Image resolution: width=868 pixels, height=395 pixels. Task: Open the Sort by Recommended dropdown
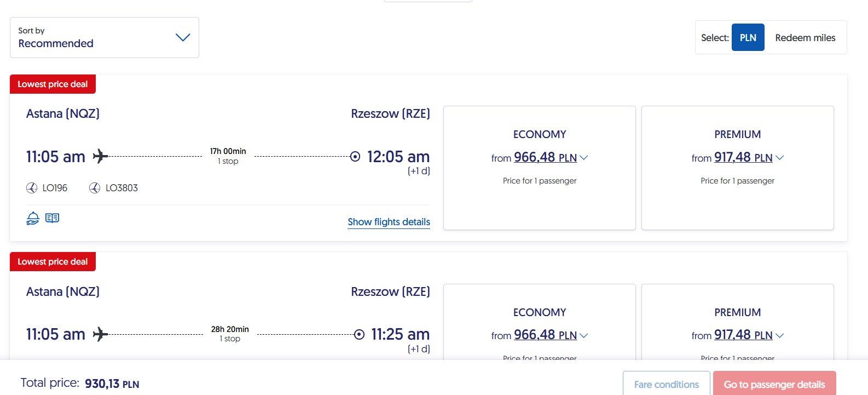[x=105, y=37]
